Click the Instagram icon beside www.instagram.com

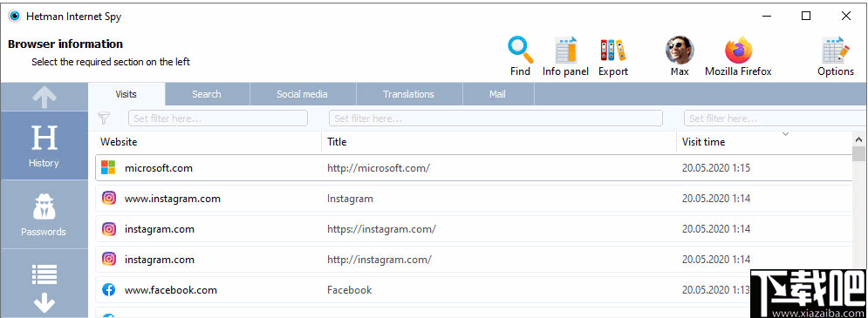pyautogui.click(x=109, y=198)
